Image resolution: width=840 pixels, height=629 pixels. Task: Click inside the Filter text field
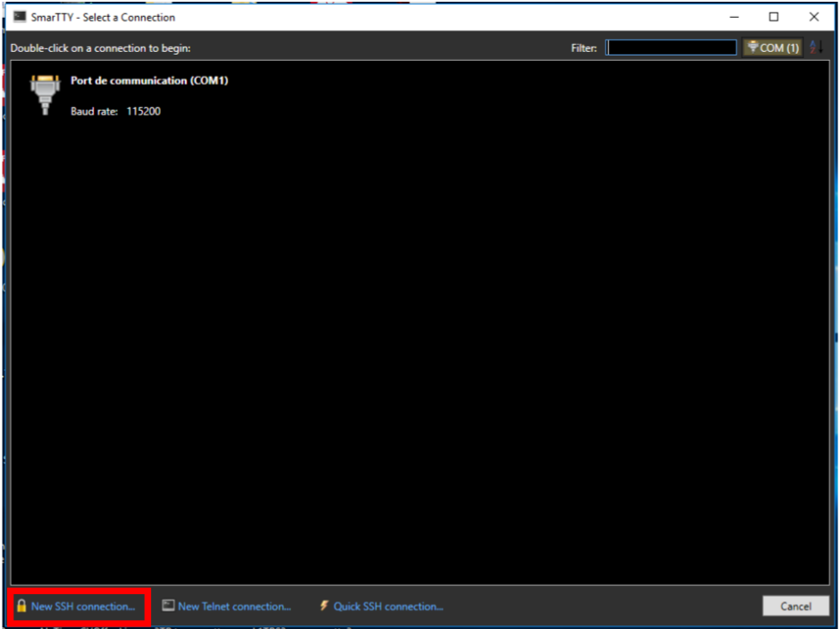point(671,47)
